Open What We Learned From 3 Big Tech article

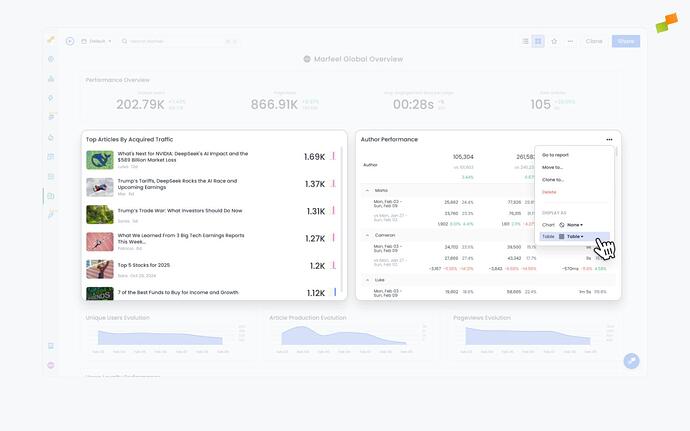coord(181,239)
